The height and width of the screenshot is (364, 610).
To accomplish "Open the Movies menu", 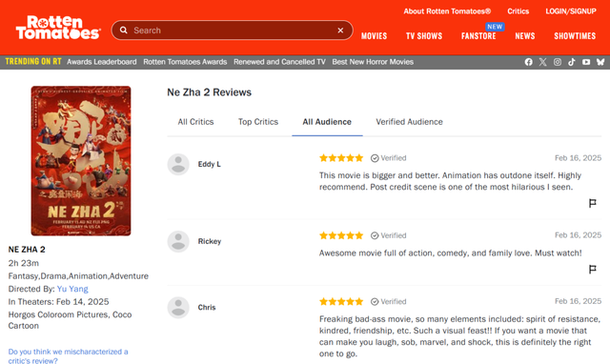I will pos(374,36).
